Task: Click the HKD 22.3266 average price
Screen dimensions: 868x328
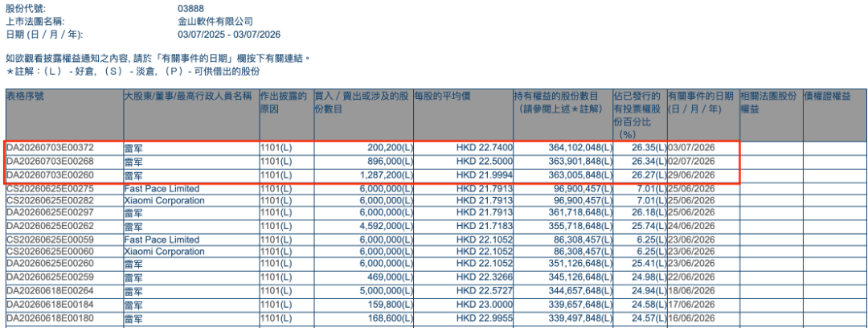Action: pos(484,277)
